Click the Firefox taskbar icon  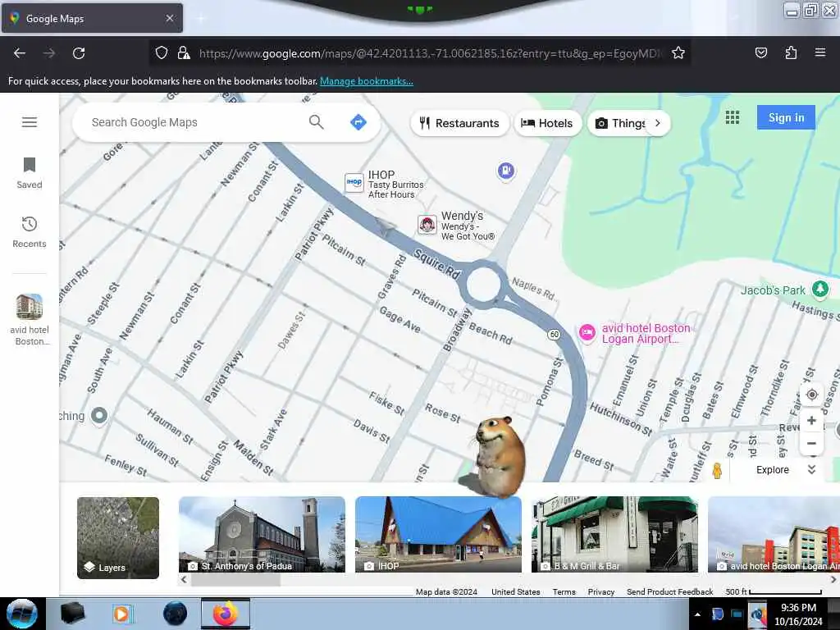pyautogui.click(x=225, y=614)
